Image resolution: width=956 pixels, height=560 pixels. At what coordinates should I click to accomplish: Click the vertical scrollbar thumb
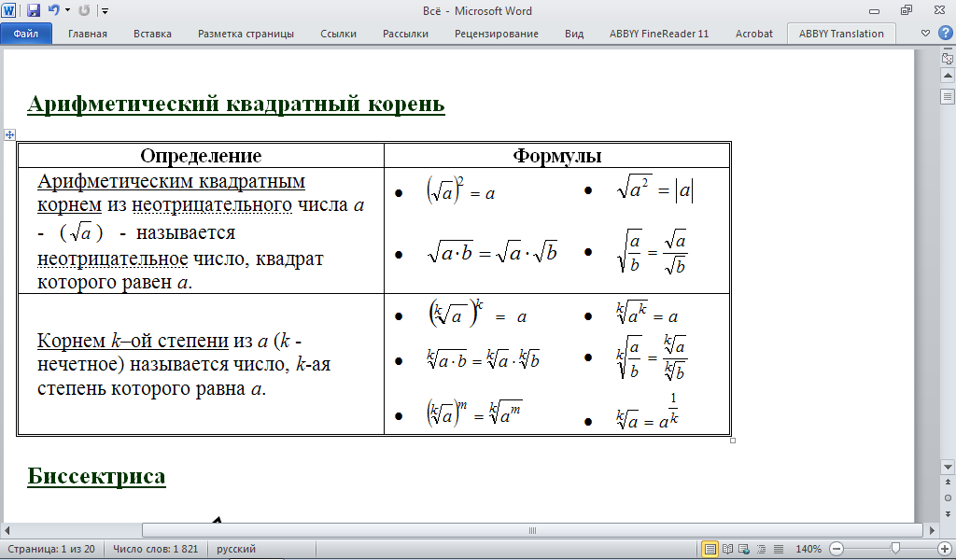(x=948, y=96)
